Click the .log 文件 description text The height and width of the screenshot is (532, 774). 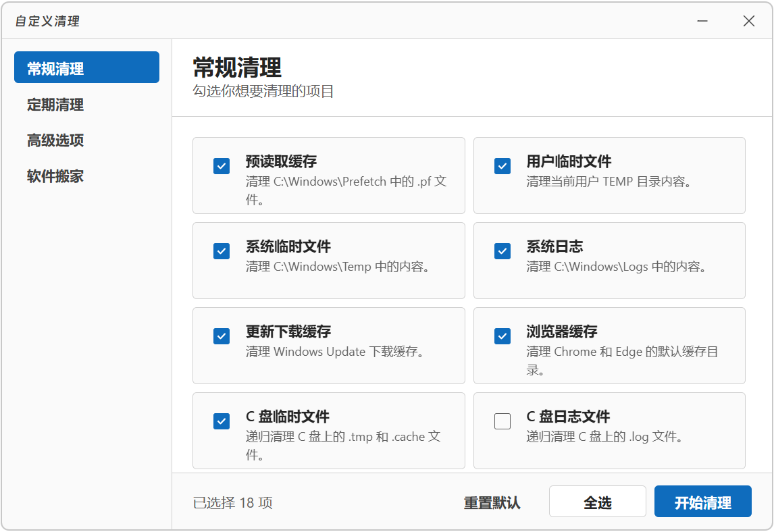pos(604,437)
